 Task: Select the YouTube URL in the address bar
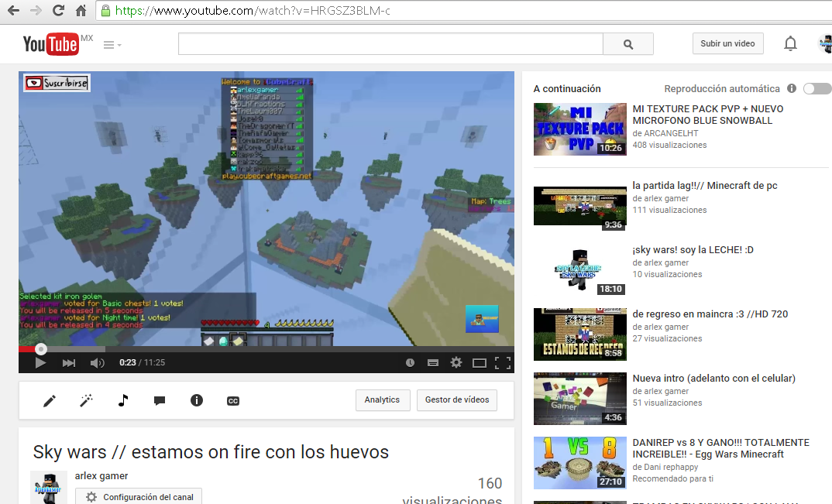(x=253, y=11)
